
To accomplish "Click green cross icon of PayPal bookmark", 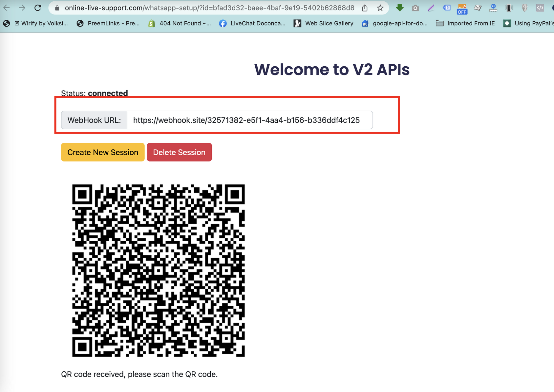I will point(507,23).
